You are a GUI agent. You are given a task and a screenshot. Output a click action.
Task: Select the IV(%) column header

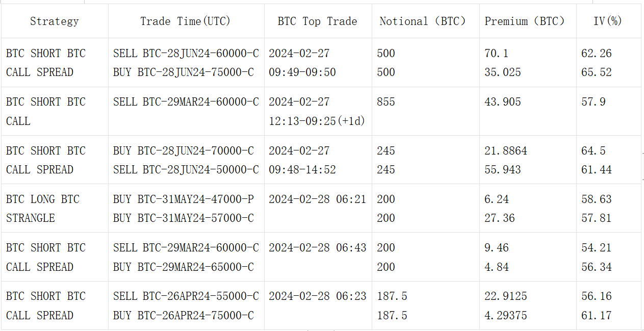tap(608, 21)
